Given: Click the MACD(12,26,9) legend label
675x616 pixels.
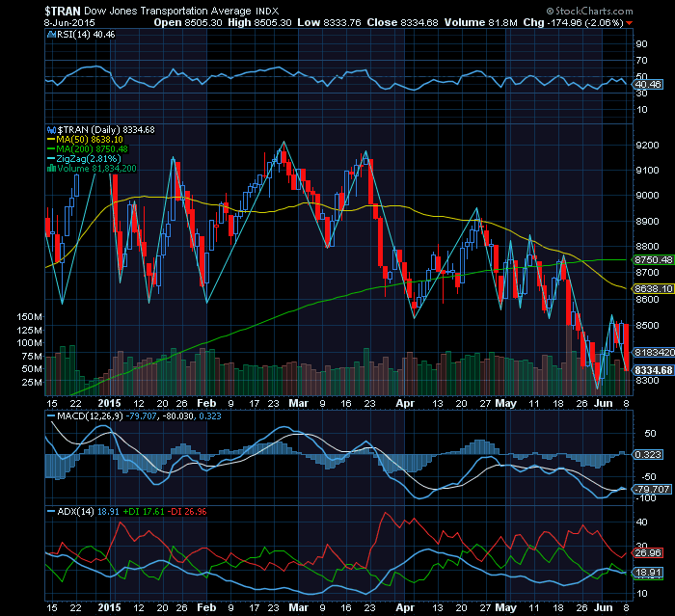Looking at the screenshot, I should tap(90, 416).
